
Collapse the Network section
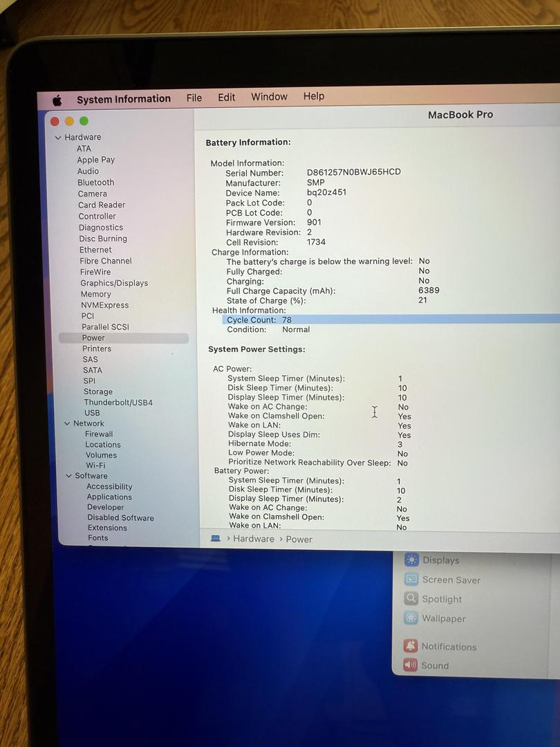point(67,423)
